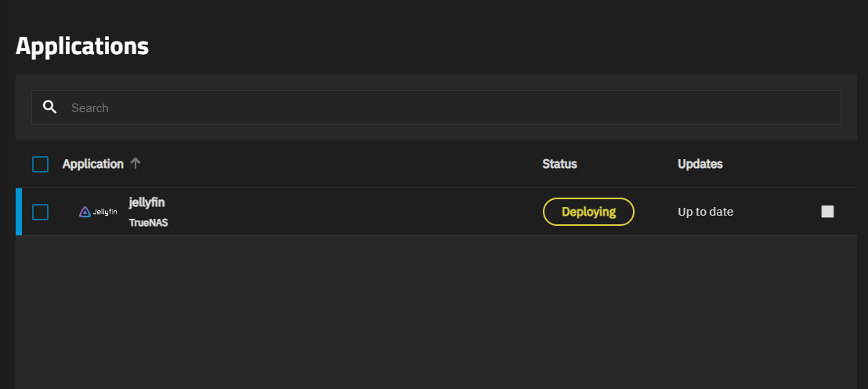Click the blue selected-row indicator bar
This screenshot has width=868, height=389.
pyautogui.click(x=19, y=212)
